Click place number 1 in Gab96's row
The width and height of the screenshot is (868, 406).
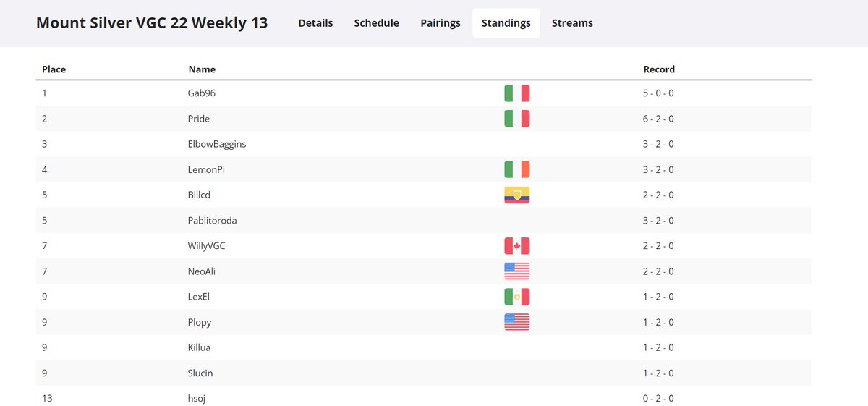tap(44, 93)
